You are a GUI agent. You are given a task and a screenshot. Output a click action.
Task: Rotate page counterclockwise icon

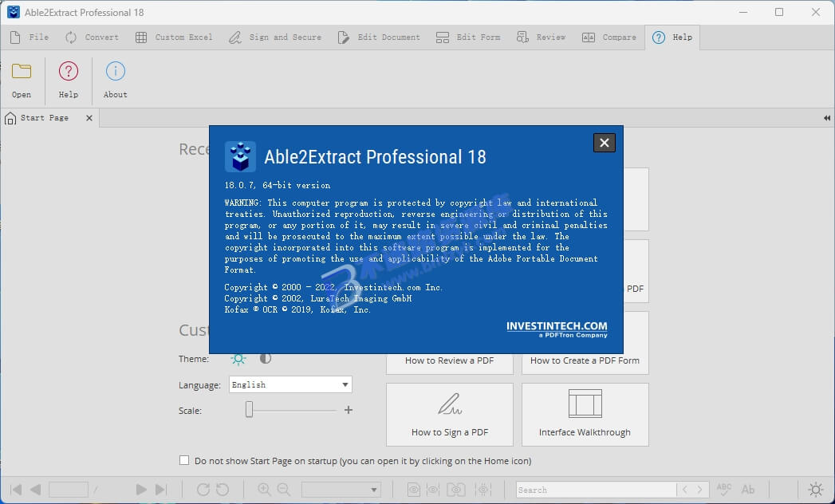coord(223,490)
